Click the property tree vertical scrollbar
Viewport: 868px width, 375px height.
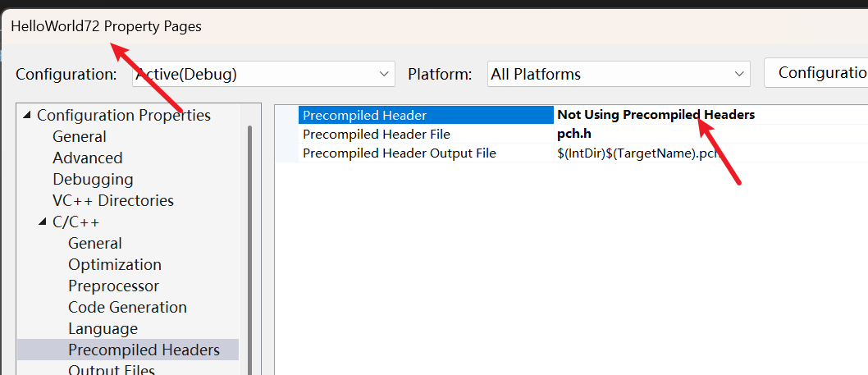249,246
